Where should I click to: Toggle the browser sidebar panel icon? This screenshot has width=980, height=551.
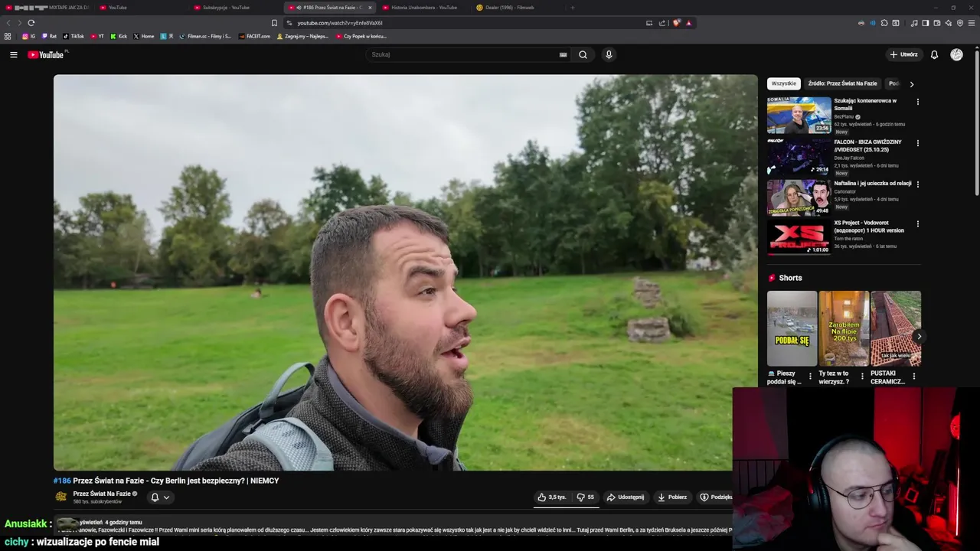point(925,23)
